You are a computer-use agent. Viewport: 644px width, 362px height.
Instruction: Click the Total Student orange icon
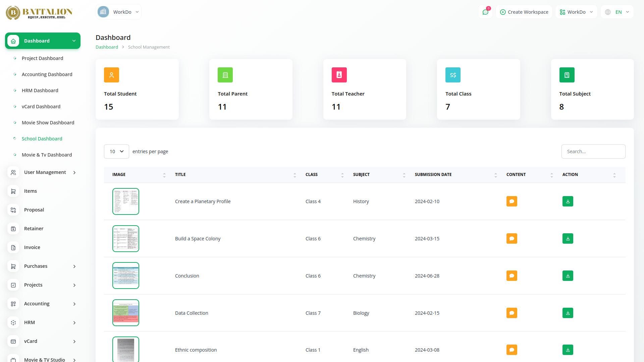point(111,75)
